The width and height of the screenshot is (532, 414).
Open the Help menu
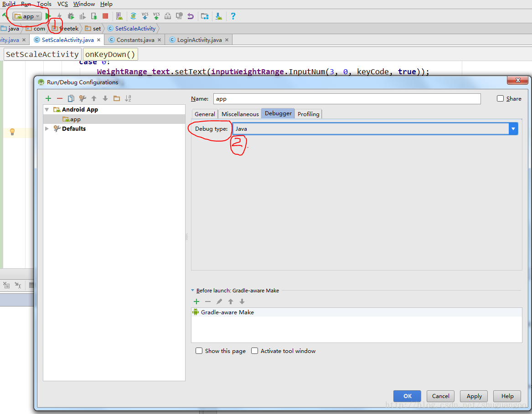(106, 4)
